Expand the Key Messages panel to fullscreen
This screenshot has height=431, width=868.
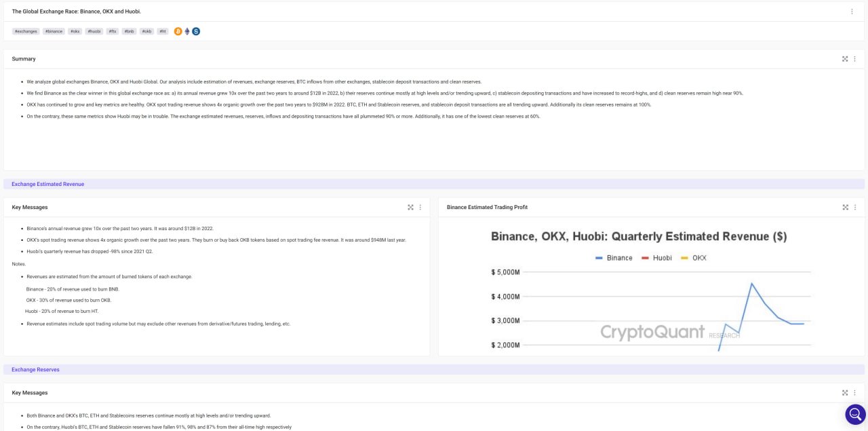tap(411, 207)
